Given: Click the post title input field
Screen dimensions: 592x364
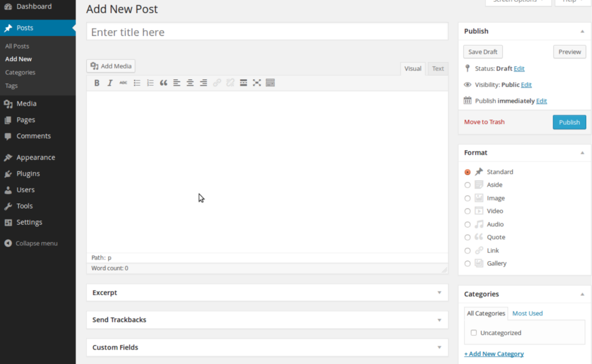Looking at the screenshot, I should [x=267, y=32].
